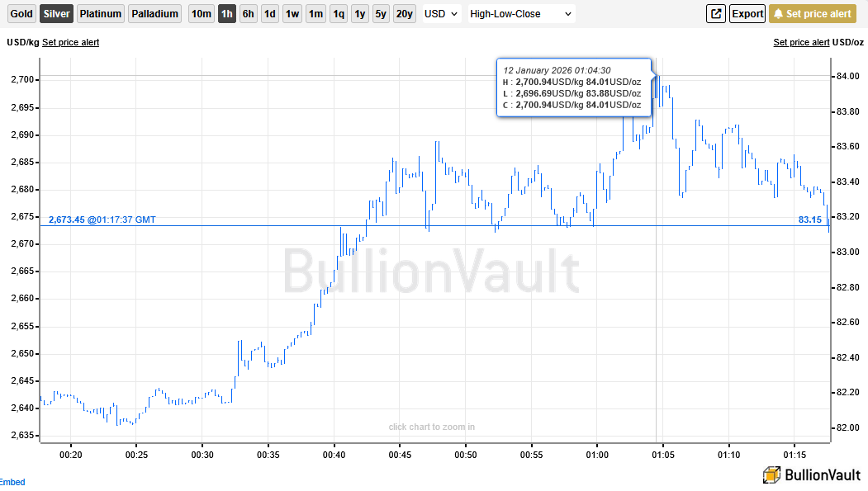The image size is (868, 491).
Task: Pick the 1q chart range
Action: click(x=339, y=14)
